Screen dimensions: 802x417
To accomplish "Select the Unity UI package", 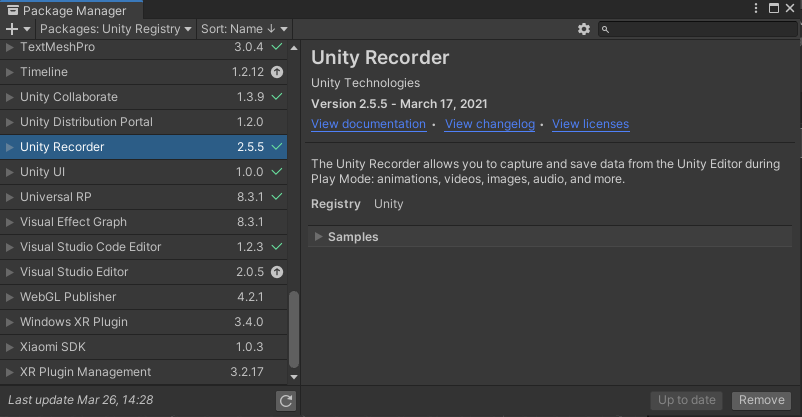I will coord(143,172).
